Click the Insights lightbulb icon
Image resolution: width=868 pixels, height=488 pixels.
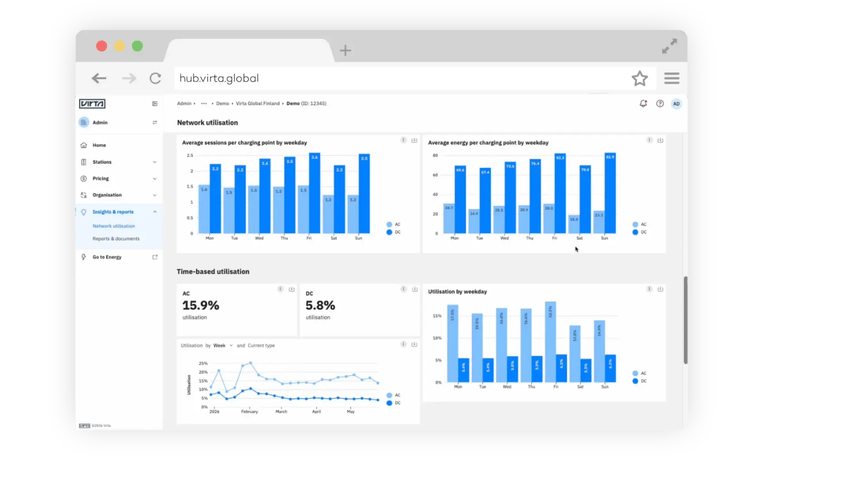(x=84, y=212)
